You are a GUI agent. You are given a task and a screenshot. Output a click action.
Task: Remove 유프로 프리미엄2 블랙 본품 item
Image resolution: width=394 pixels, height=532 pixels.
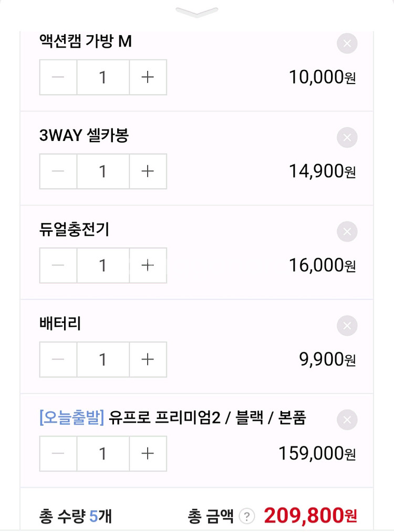347,420
